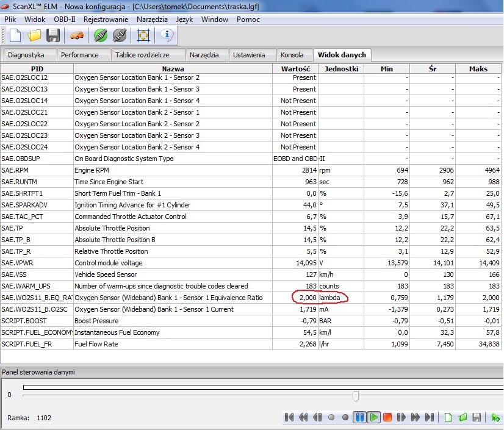Open the blue info bubble icon
504x430 pixels.
[167, 35]
